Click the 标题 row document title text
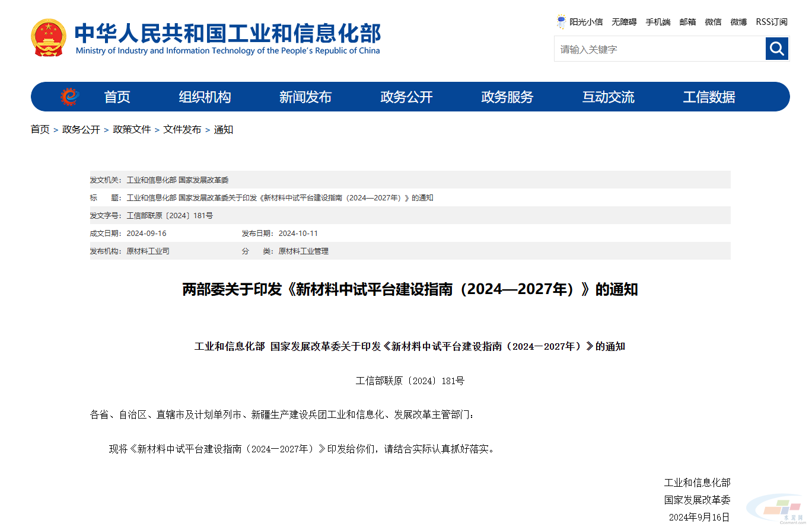This screenshot has width=812, height=530. click(x=280, y=197)
